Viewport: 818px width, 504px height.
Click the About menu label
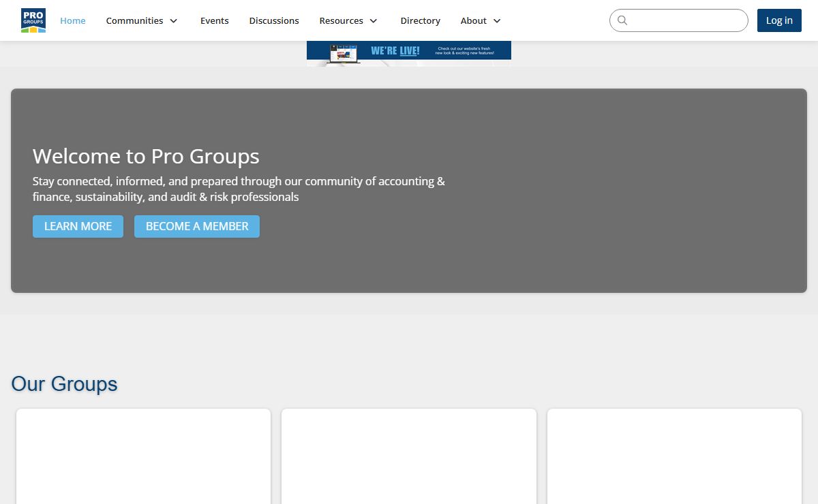coord(473,20)
